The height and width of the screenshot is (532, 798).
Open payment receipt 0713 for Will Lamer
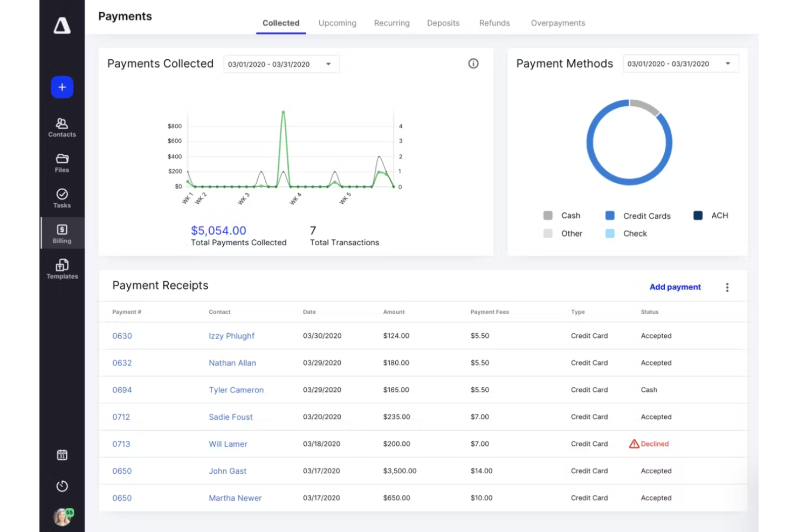[121, 444]
